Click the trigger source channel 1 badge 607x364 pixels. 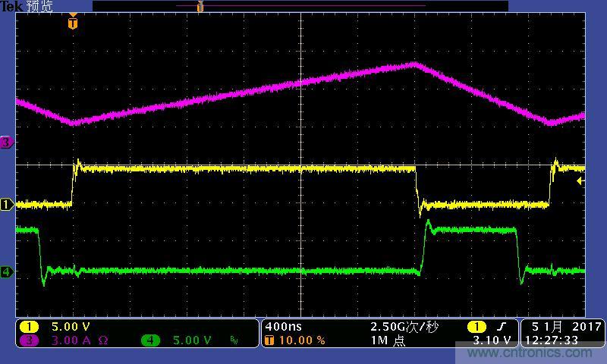click(476, 327)
